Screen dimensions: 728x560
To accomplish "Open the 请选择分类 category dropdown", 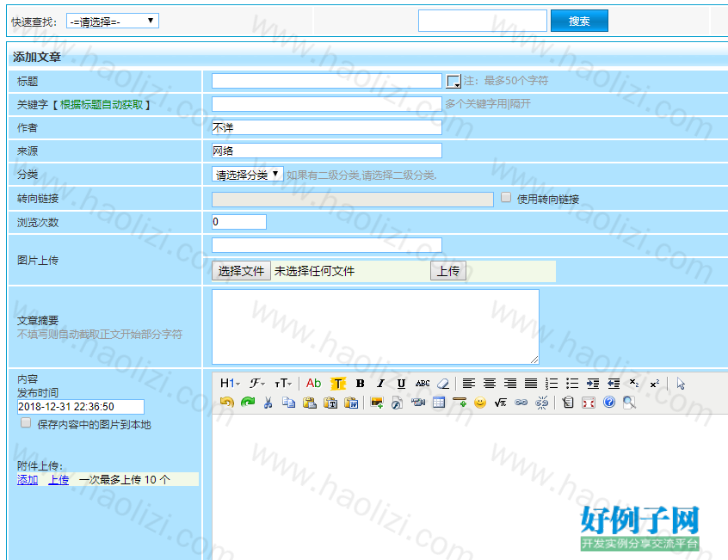I will point(248,175).
